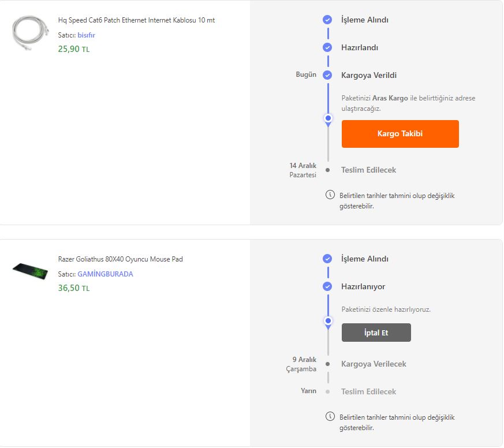Open the GAMİNGBURADA seller link
This screenshot has height=448, width=504.
105,274
